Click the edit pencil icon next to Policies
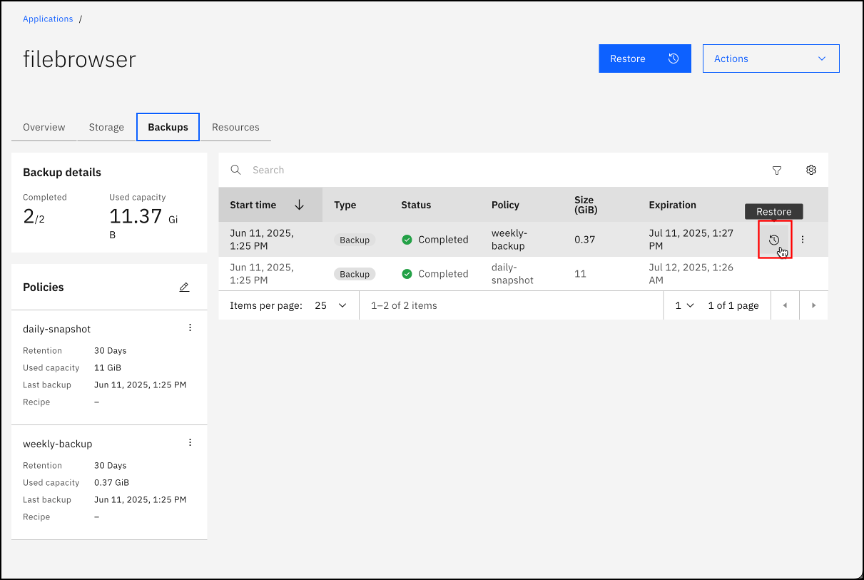Image resolution: width=864 pixels, height=580 pixels. coord(184,287)
